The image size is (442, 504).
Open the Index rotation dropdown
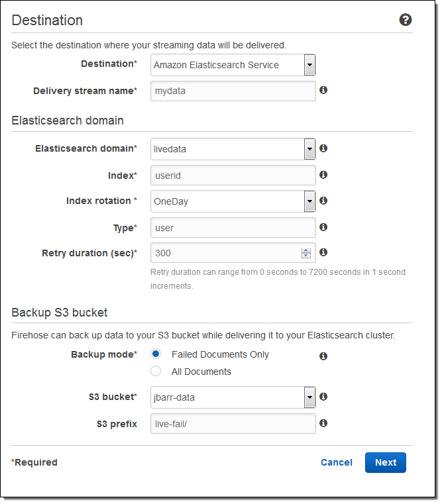[x=309, y=201]
